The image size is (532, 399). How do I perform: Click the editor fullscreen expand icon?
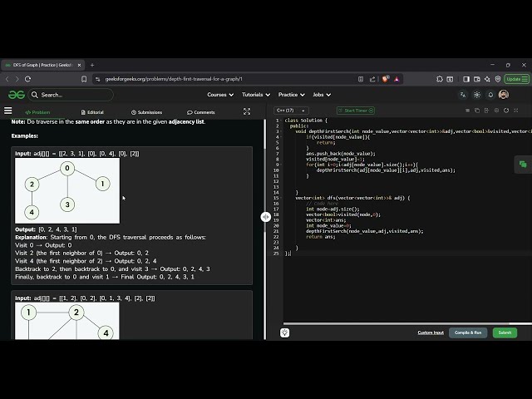click(516, 111)
